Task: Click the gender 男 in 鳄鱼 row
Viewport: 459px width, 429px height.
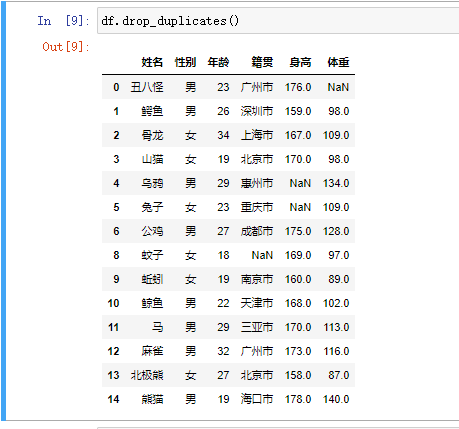Action: (x=191, y=111)
